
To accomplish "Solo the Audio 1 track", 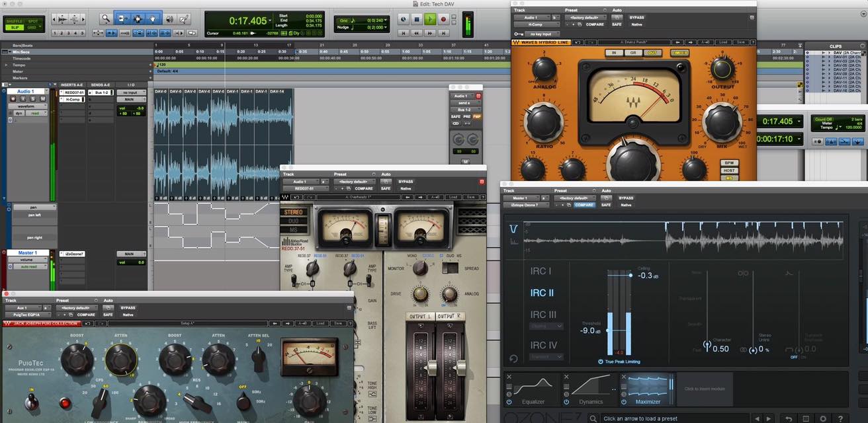I will (x=34, y=98).
